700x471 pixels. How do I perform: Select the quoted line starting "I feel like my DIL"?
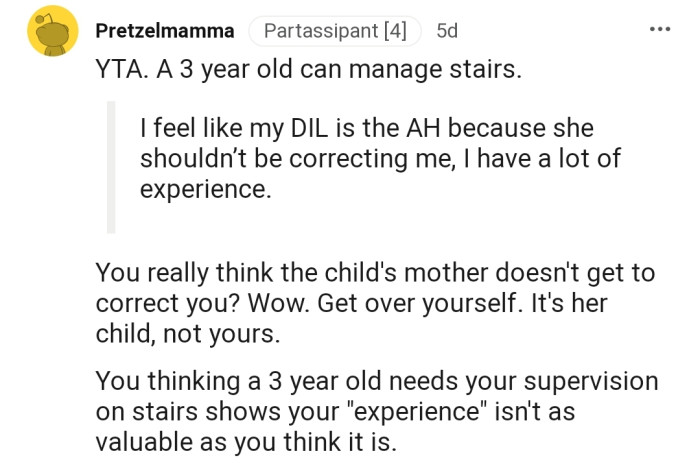click(x=367, y=130)
